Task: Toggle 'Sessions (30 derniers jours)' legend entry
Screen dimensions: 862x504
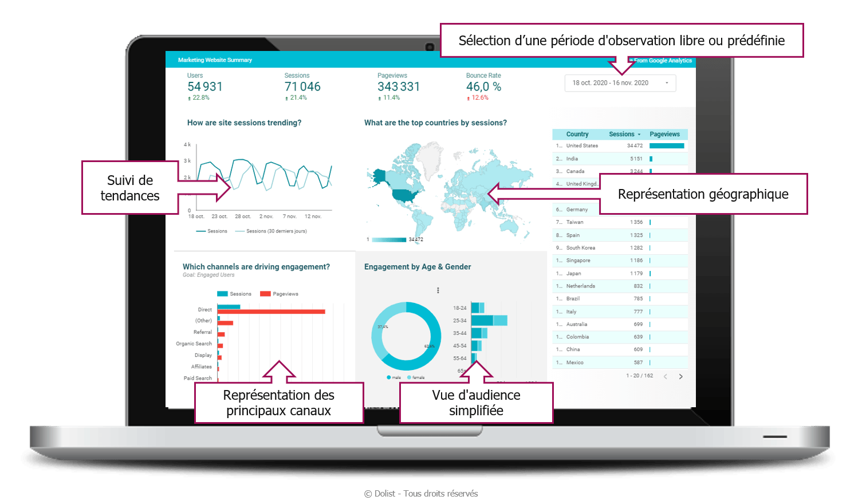Action: click(x=271, y=231)
